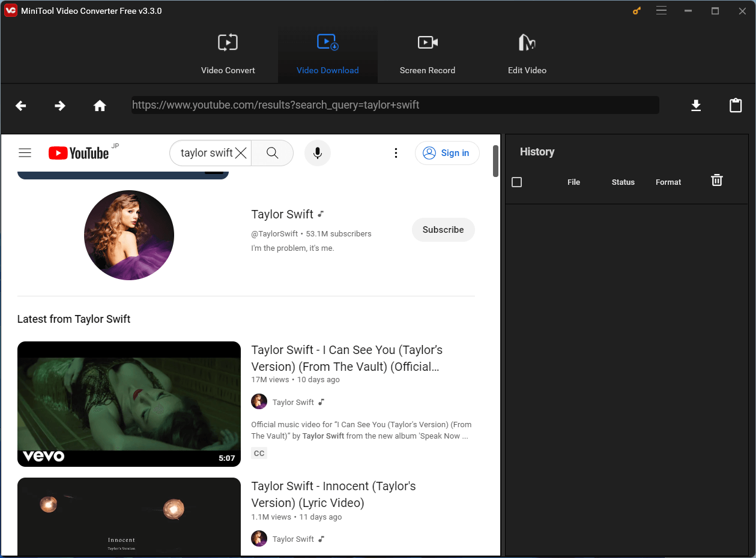
Task: Click the YouTube search magnifier button
Action: 272,153
